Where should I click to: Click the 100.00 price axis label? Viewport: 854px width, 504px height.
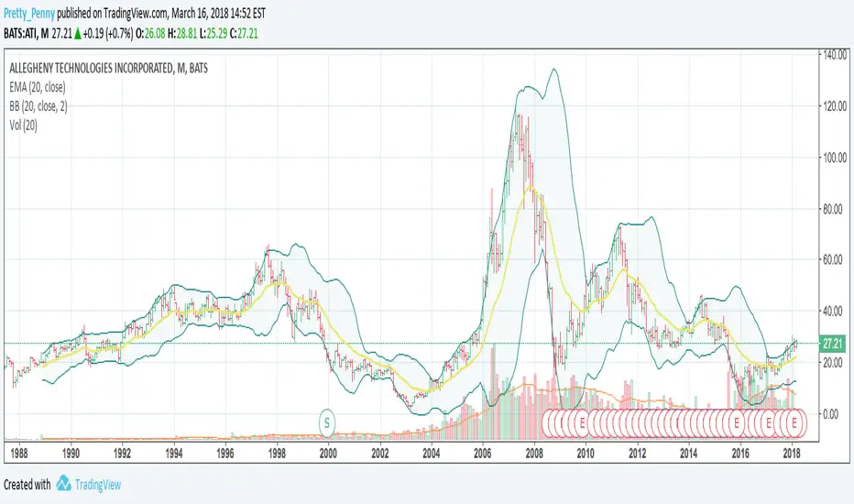click(x=835, y=158)
